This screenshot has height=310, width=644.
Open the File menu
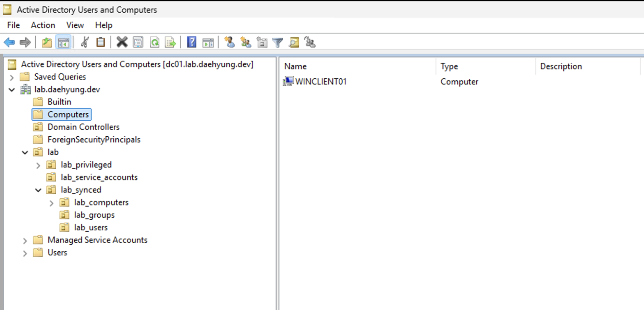tap(14, 25)
